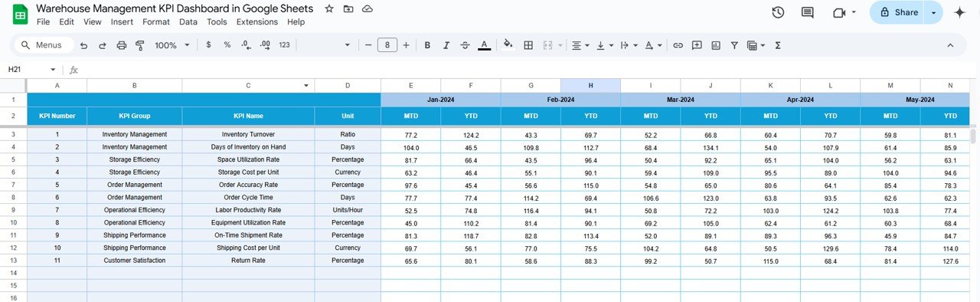Select the Jan-2024 header cell
This screenshot has width=980, height=302.
440,100
